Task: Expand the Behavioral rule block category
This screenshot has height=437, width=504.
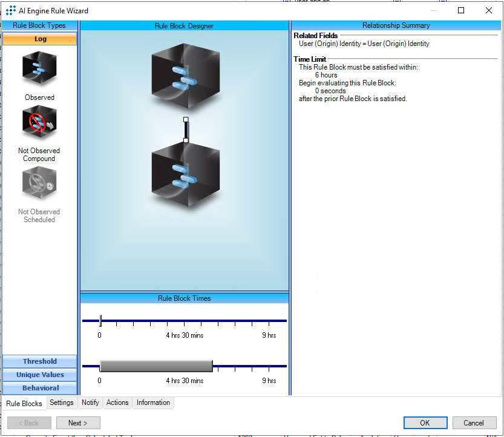Action: [40, 388]
